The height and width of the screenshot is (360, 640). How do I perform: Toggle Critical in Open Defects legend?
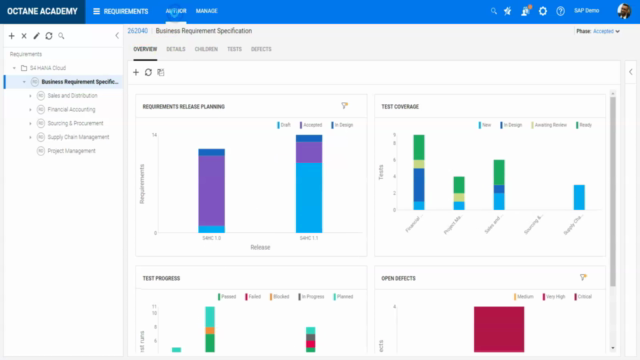(583, 297)
